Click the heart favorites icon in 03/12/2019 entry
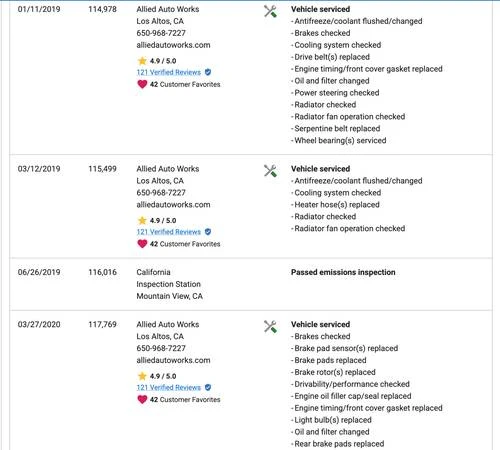The height and width of the screenshot is (450, 500). coord(142,244)
